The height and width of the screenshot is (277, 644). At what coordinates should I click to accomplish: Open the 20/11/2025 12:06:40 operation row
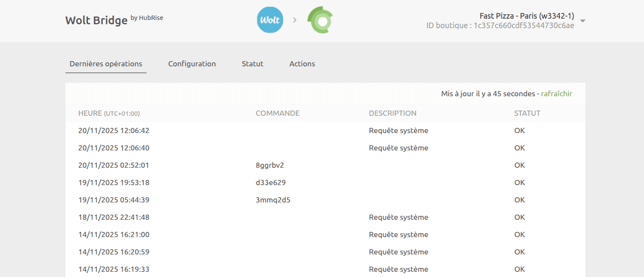click(114, 148)
